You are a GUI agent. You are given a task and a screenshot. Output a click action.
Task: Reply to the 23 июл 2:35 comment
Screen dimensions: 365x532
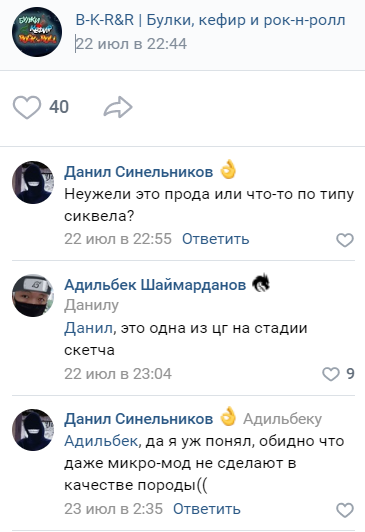coord(207,509)
